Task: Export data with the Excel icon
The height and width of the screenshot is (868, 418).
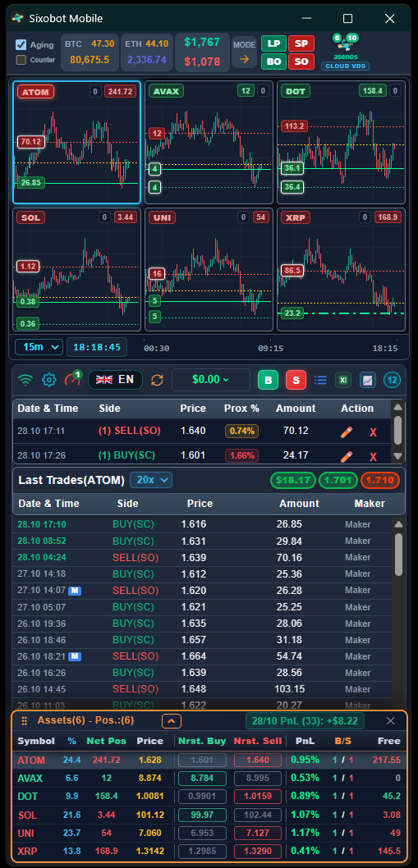Action: pyautogui.click(x=343, y=381)
